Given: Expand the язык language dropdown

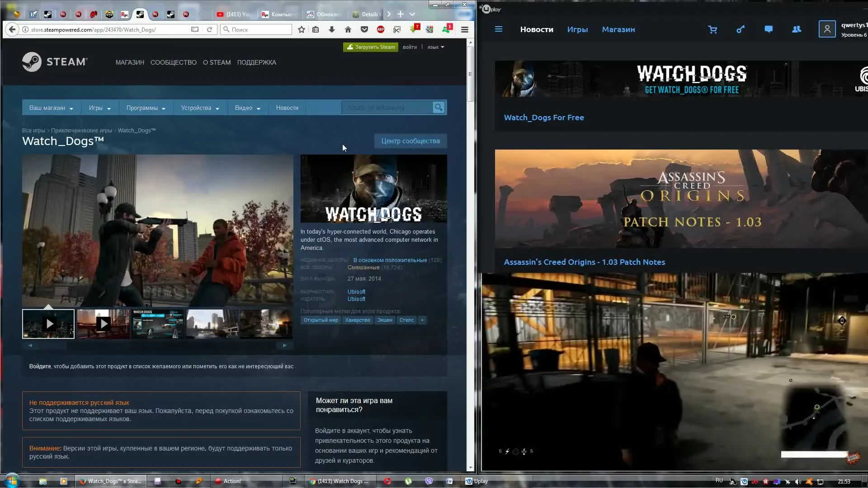Looking at the screenshot, I should pos(436,47).
